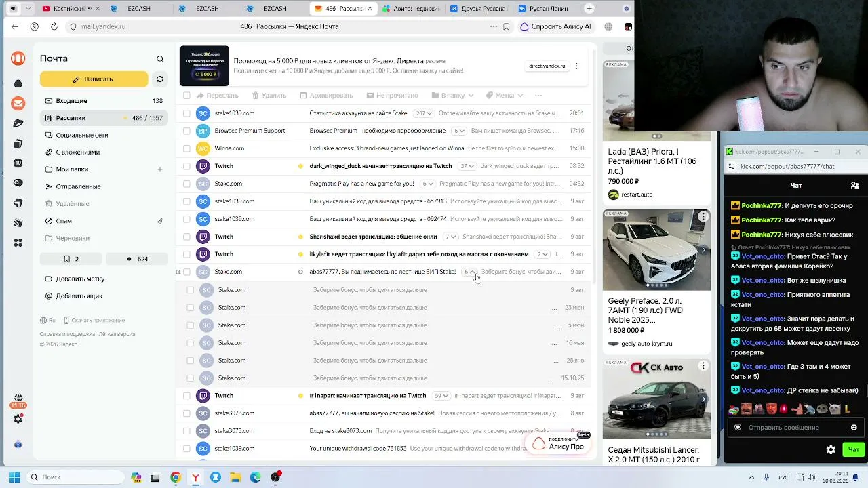Check the withdrawal code 657913 email
This screenshot has width=868, height=488.
click(186, 201)
